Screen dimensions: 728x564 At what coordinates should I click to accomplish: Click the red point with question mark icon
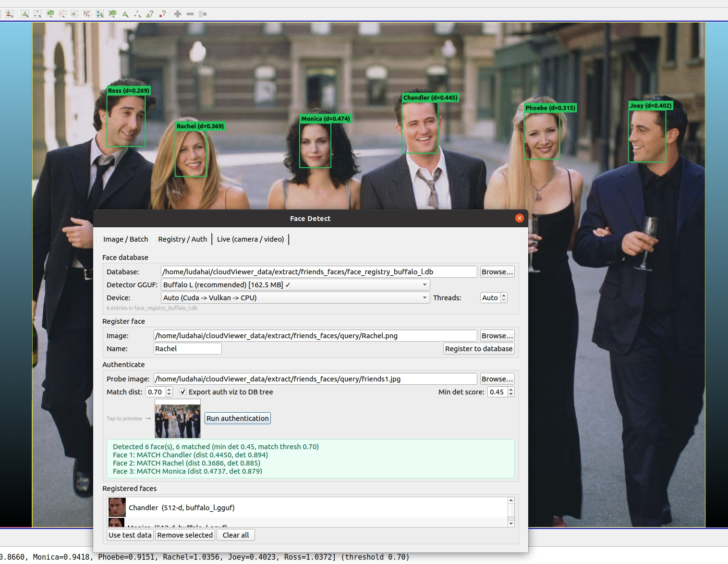[x=163, y=14]
